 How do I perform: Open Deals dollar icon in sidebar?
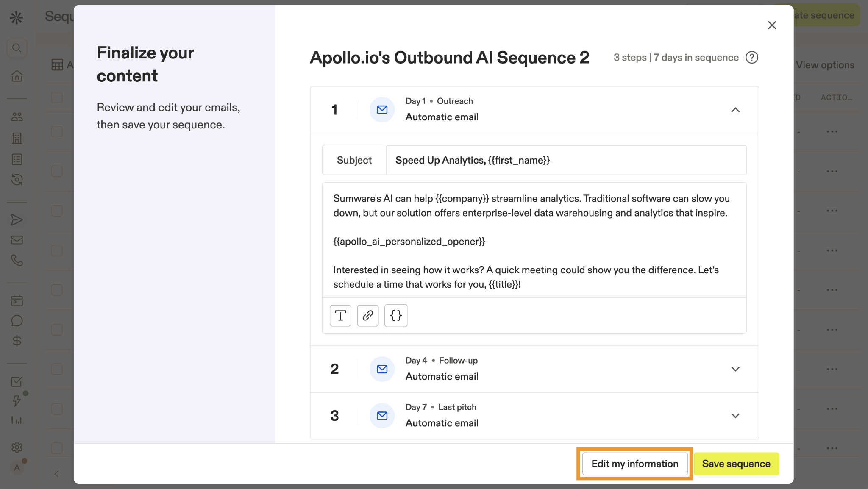17,341
